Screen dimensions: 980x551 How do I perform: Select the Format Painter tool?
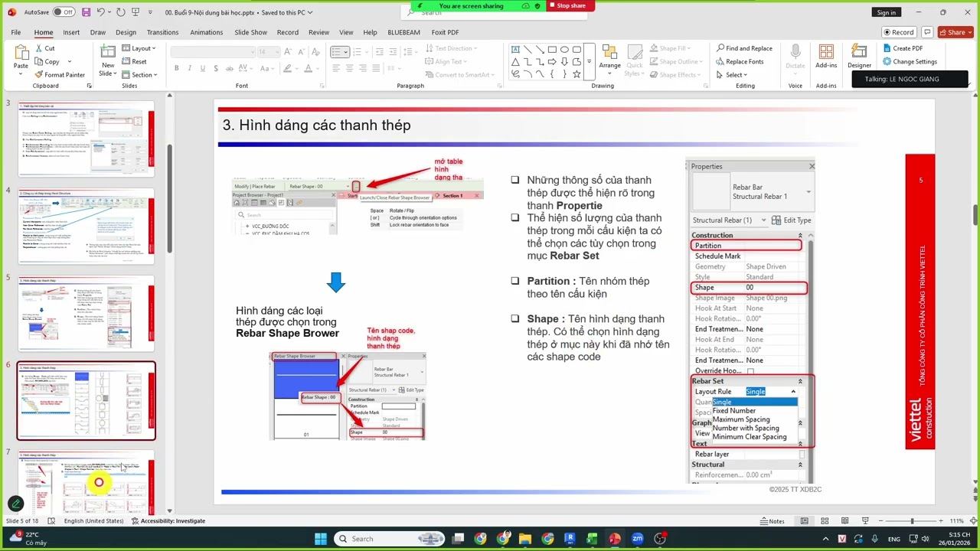59,75
